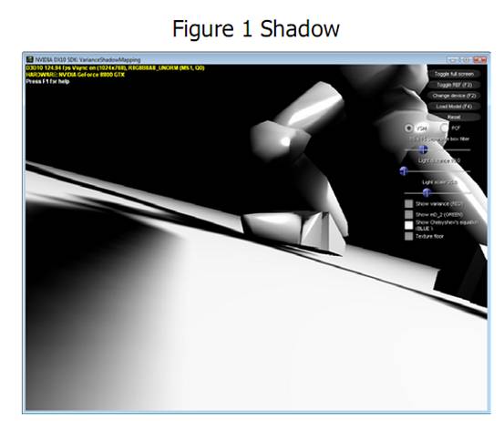Click the Toggle full screen button
This screenshot has width=504, height=421.
coord(454,74)
